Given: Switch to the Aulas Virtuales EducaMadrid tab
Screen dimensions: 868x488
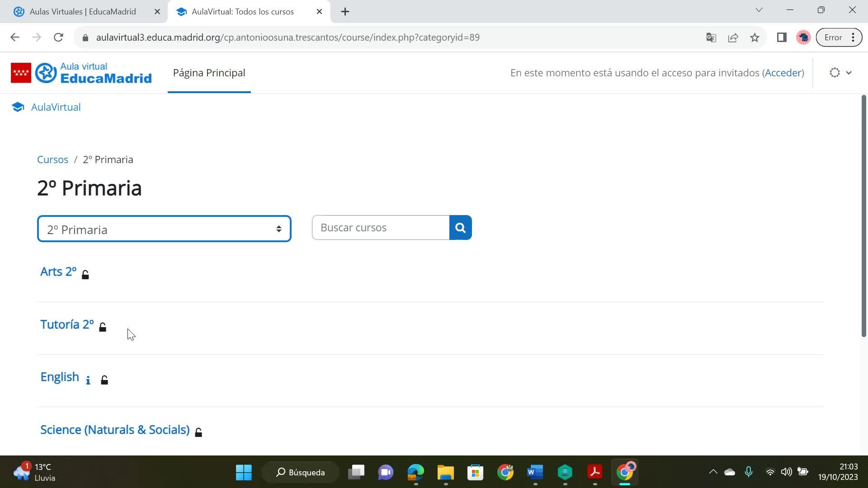Looking at the screenshot, I should [83, 12].
